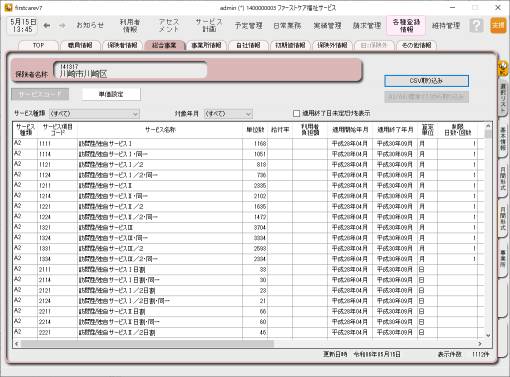Screen dimensions: 510x377
Task: Open the 選択リスト side tab
Action: click(503, 98)
